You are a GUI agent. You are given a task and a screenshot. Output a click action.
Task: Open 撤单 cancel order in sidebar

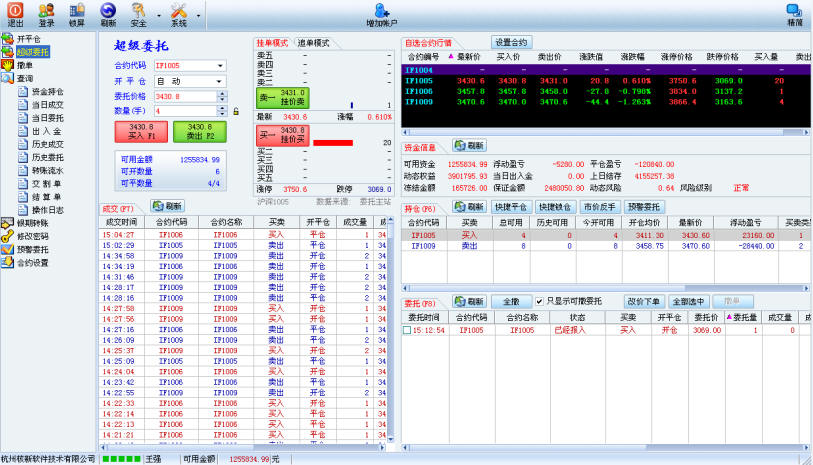tap(24, 63)
